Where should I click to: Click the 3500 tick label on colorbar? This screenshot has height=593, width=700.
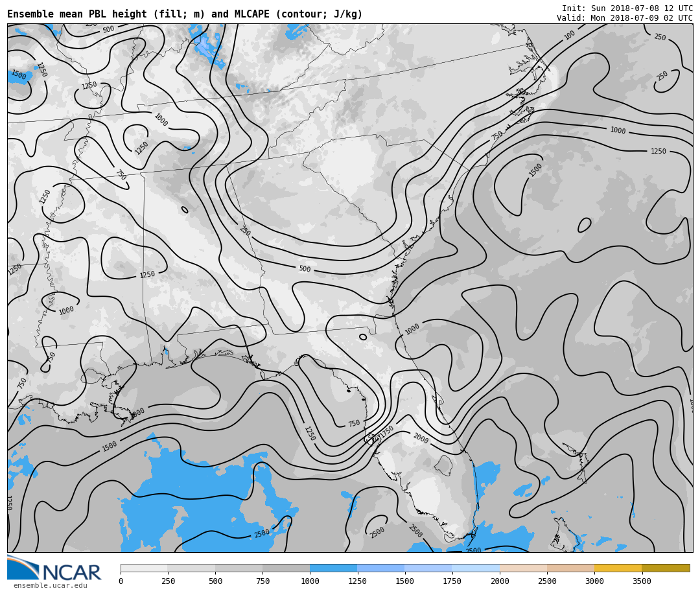tap(642, 581)
